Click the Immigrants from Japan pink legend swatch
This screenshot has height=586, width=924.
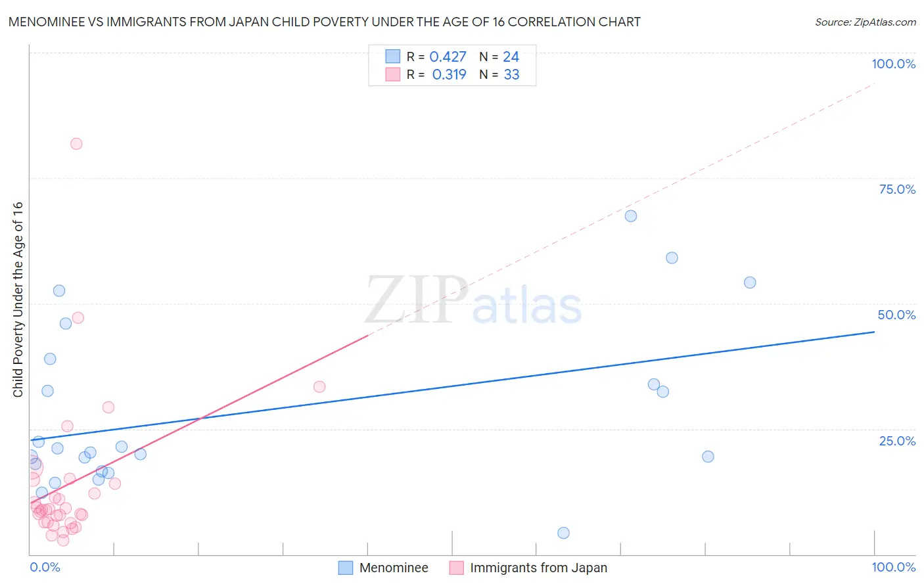457,568
